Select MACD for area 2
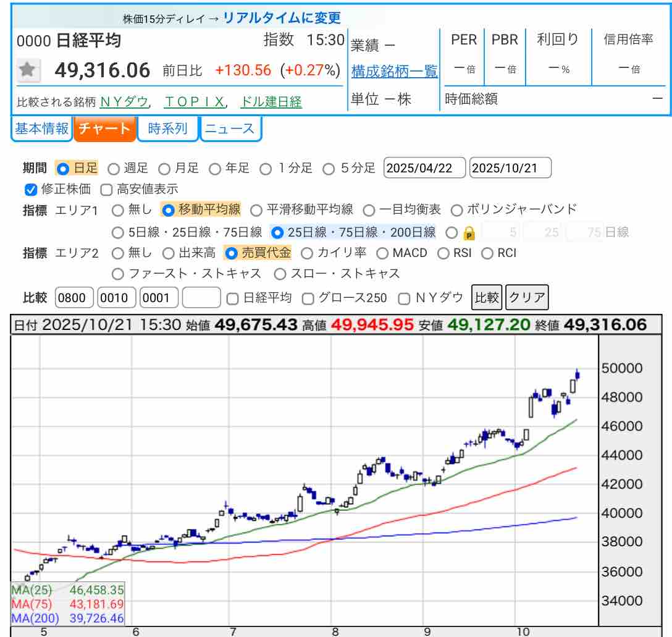 tap(382, 253)
